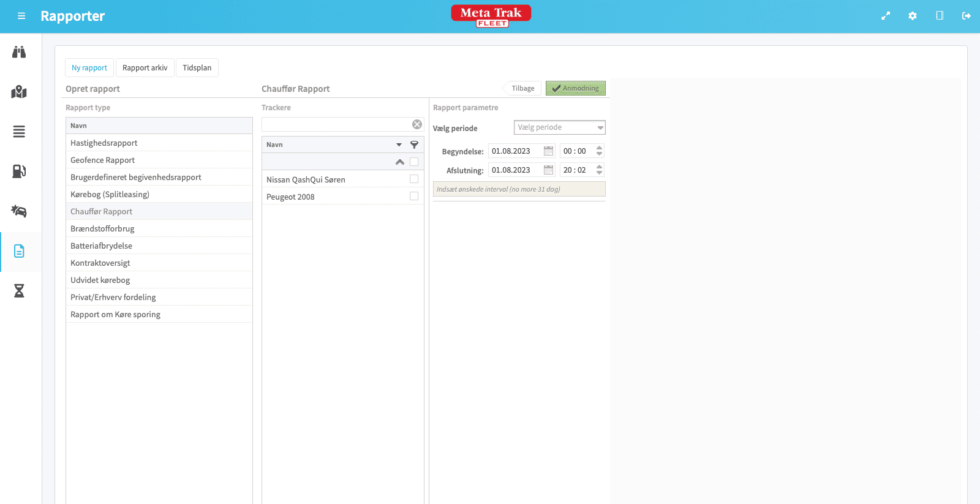Clear the tracker search field
This screenshot has width=980, height=504.
click(x=417, y=124)
